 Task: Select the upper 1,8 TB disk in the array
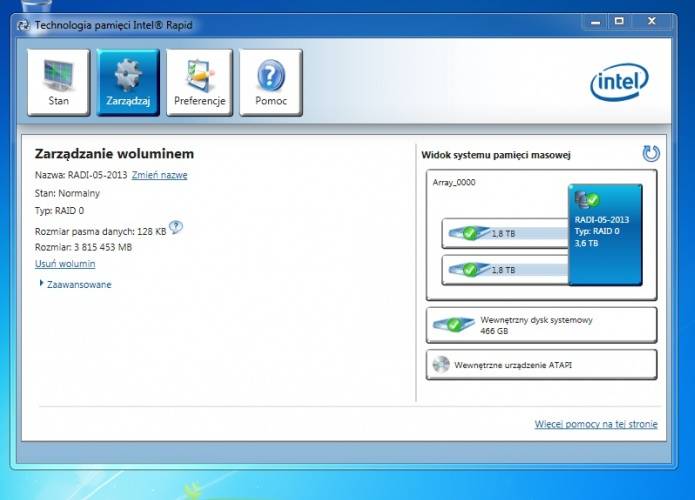coord(505,233)
